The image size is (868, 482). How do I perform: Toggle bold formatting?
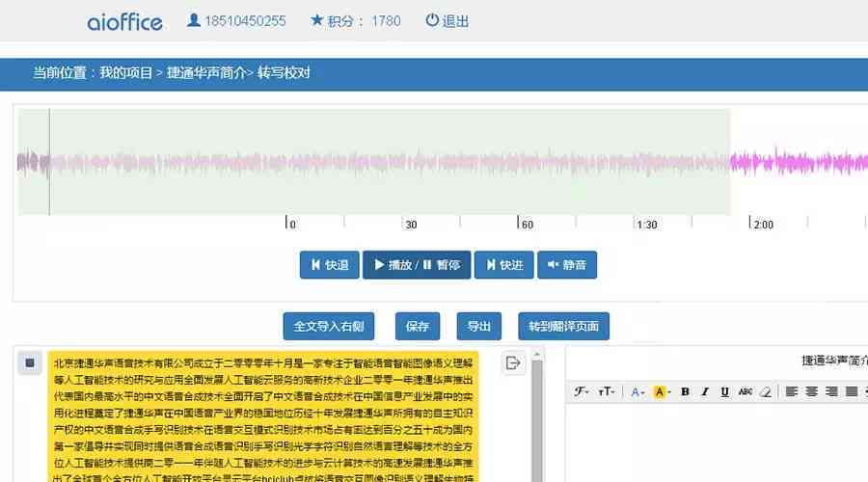[685, 391]
